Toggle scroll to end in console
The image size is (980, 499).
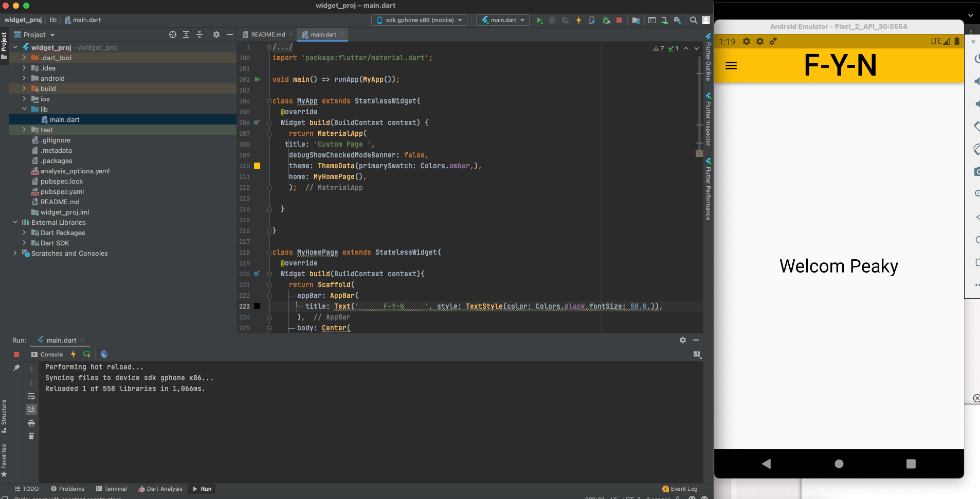(31, 409)
